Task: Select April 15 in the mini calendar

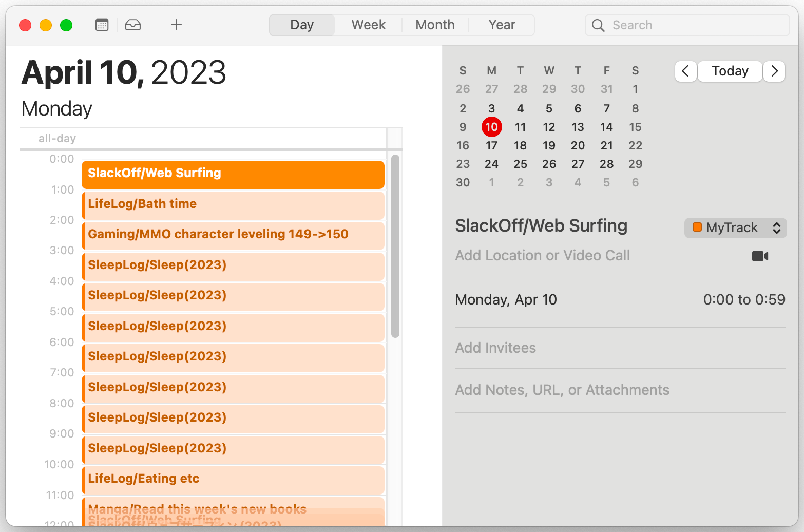Action: point(635,127)
